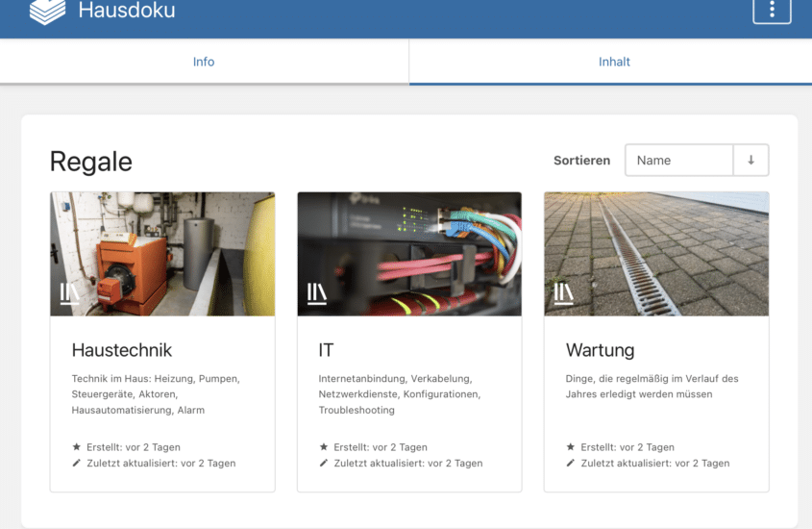Click shelf icon on IT image
Image resolution: width=812 pixels, height=529 pixels.
[x=316, y=293]
